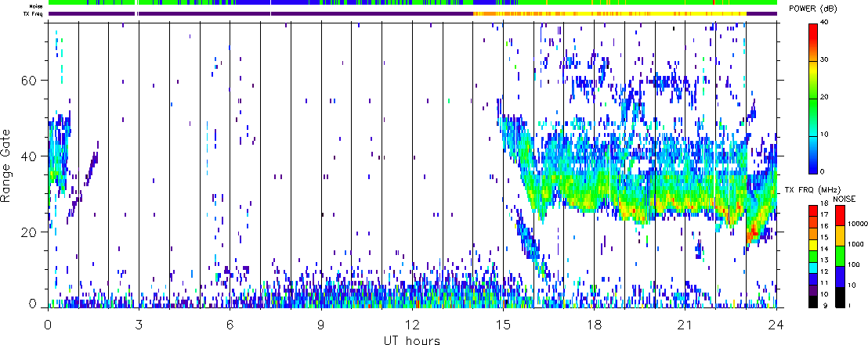This screenshot has height=345, width=868.
Task: Click the POWER (dB) legend title
Action: pyautogui.click(x=812, y=9)
